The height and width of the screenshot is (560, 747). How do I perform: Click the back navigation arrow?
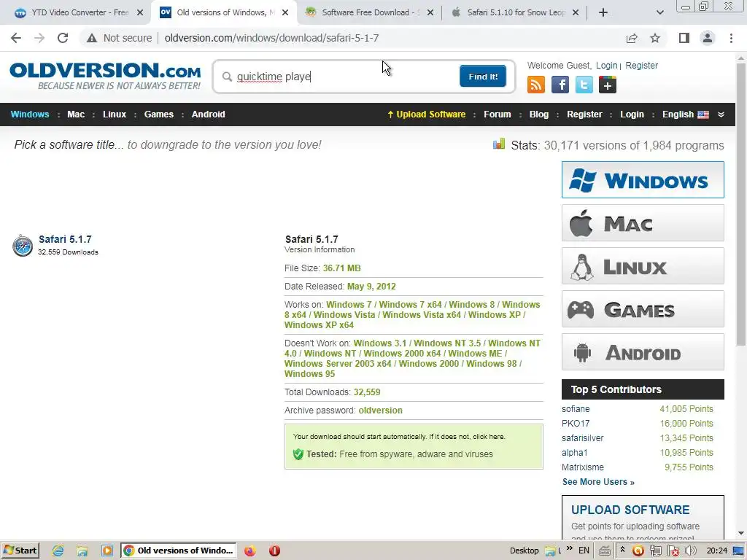tap(16, 38)
